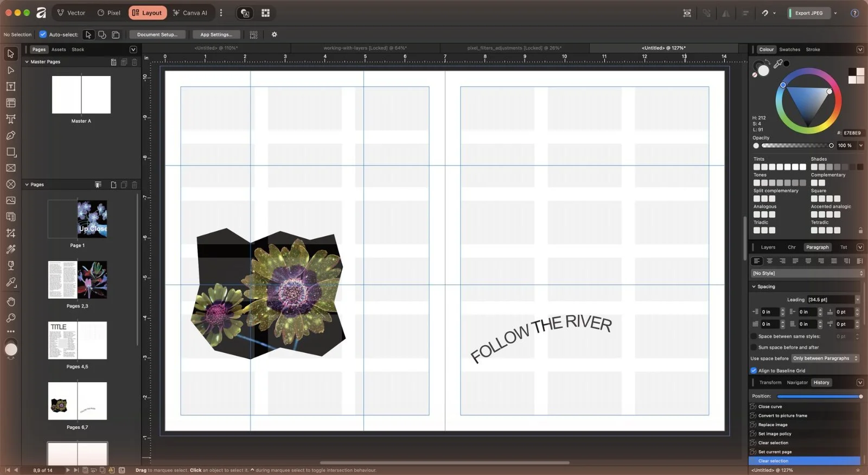The height and width of the screenshot is (475, 868).
Task: Switch to the Swatches tab
Action: [x=789, y=49]
